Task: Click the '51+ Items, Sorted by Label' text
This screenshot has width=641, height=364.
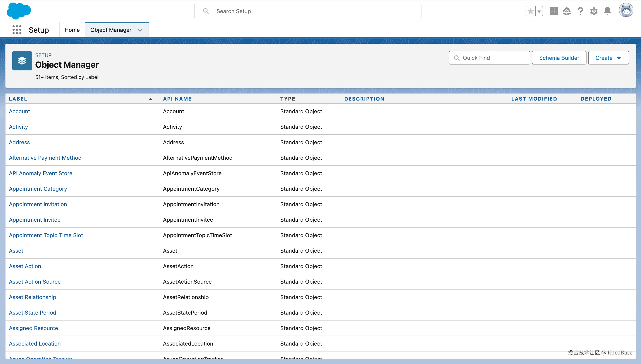Action: (67, 77)
